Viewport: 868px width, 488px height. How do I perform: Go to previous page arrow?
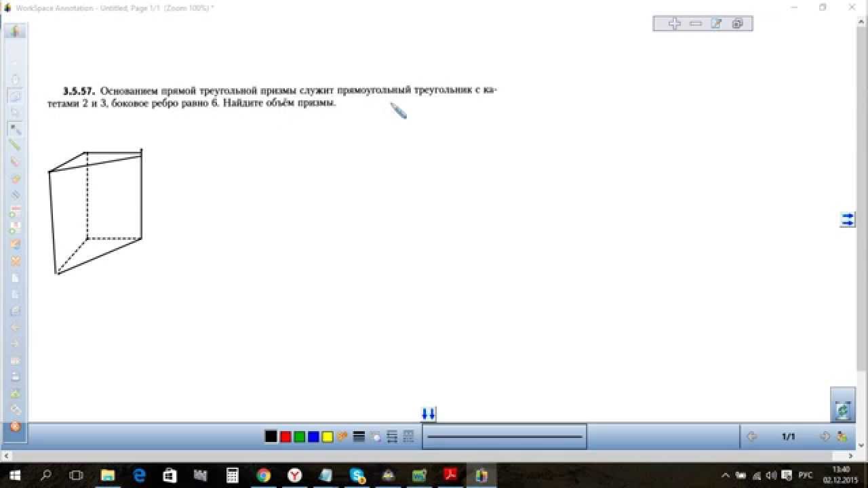click(x=751, y=436)
